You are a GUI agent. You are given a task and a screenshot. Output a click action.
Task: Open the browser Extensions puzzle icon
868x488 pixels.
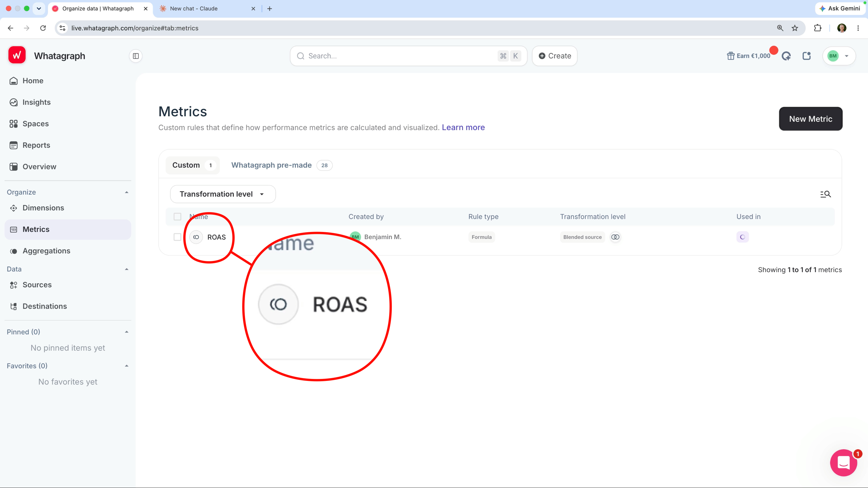[x=818, y=28]
